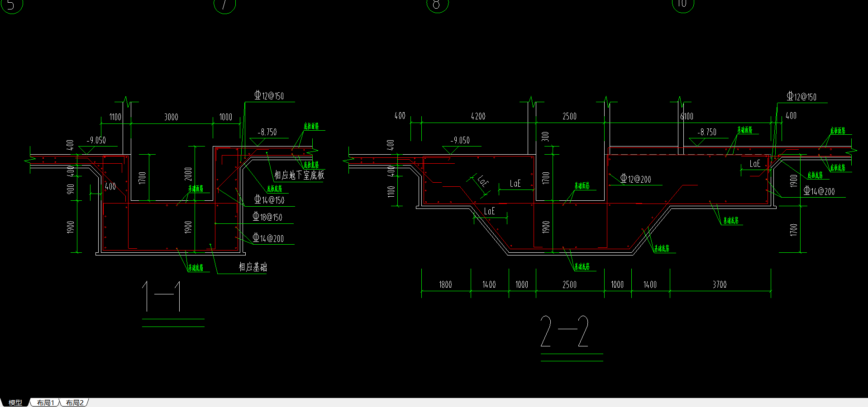
Task: Select the 300 vertical dimension
Action: pyautogui.click(x=545, y=136)
